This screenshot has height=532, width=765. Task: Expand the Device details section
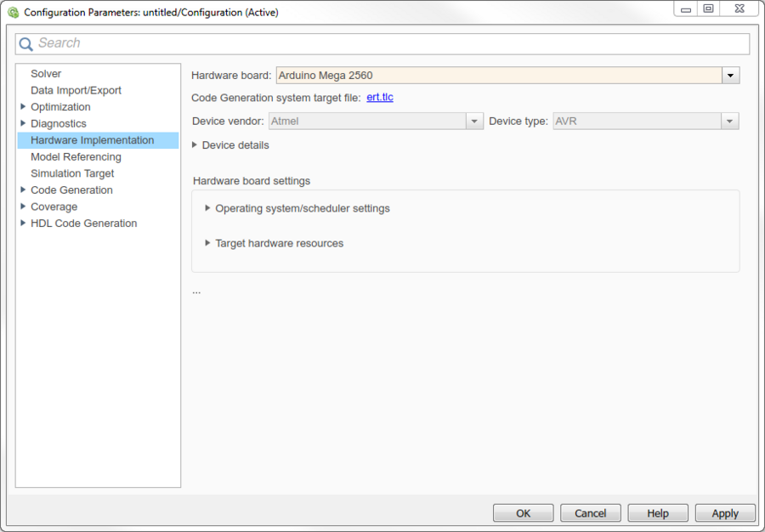(x=195, y=145)
